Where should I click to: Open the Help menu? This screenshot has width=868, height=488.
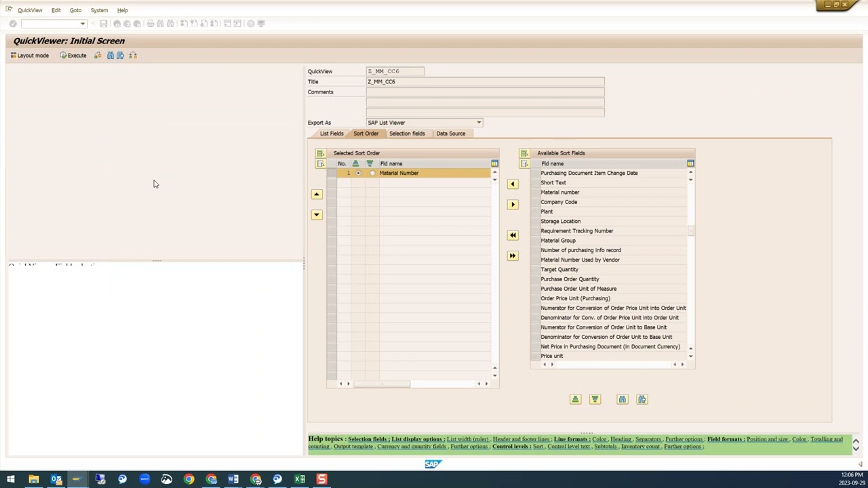click(x=122, y=10)
